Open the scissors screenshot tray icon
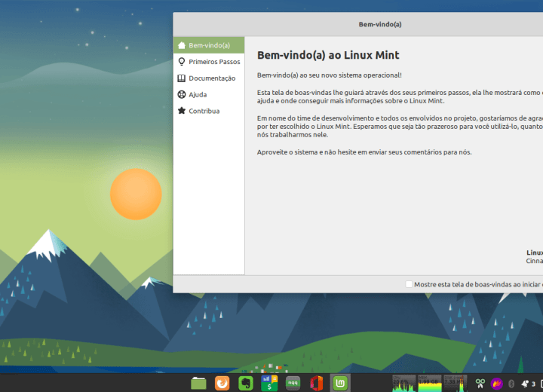The width and height of the screenshot is (543, 392). 480,384
